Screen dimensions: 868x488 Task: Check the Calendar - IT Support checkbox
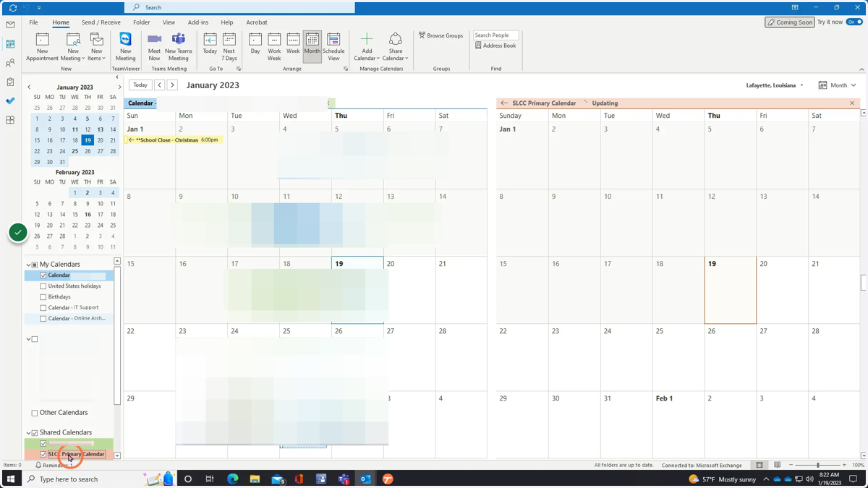tap(43, 308)
